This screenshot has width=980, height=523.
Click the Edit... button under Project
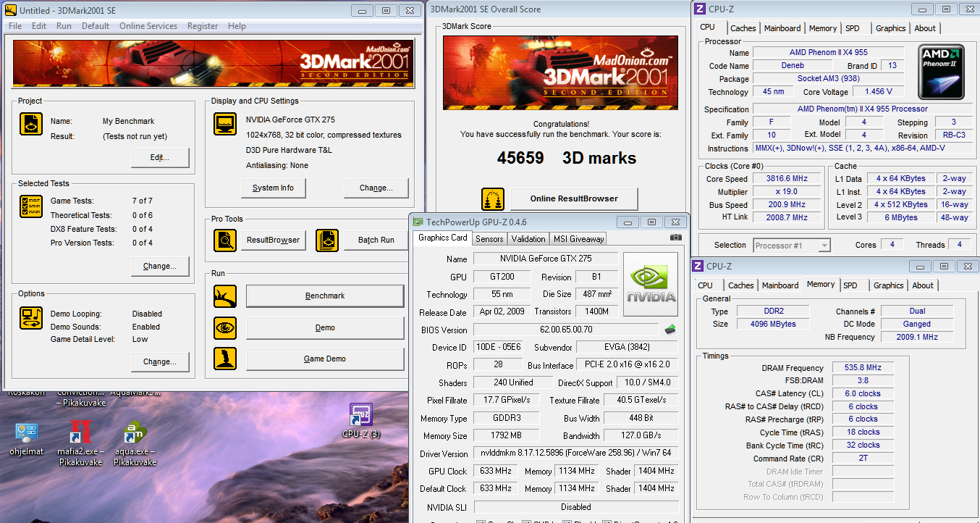click(x=160, y=157)
